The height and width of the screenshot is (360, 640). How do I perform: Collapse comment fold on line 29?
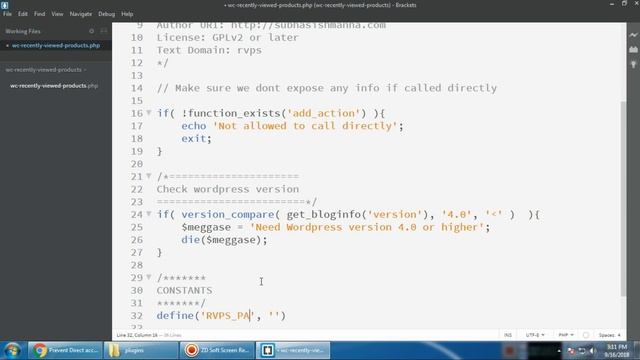(149, 277)
